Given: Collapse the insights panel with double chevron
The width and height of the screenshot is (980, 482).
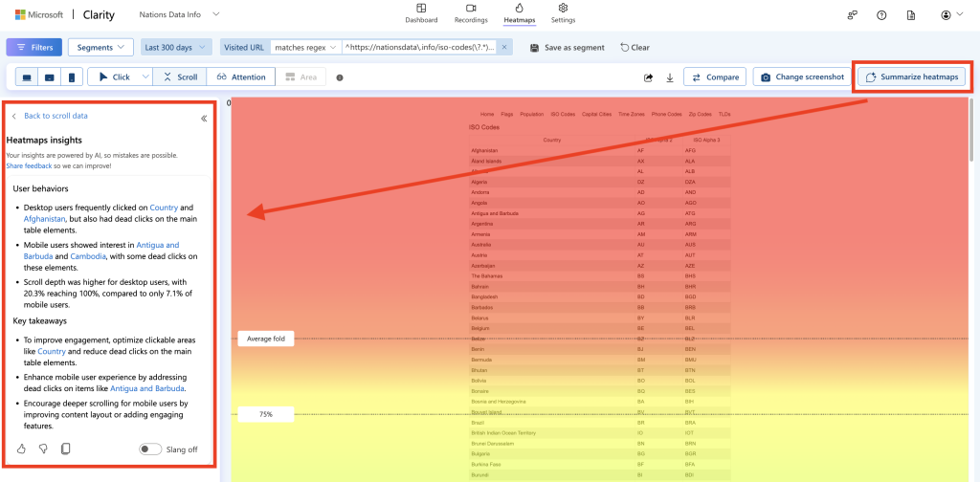Looking at the screenshot, I should [204, 119].
